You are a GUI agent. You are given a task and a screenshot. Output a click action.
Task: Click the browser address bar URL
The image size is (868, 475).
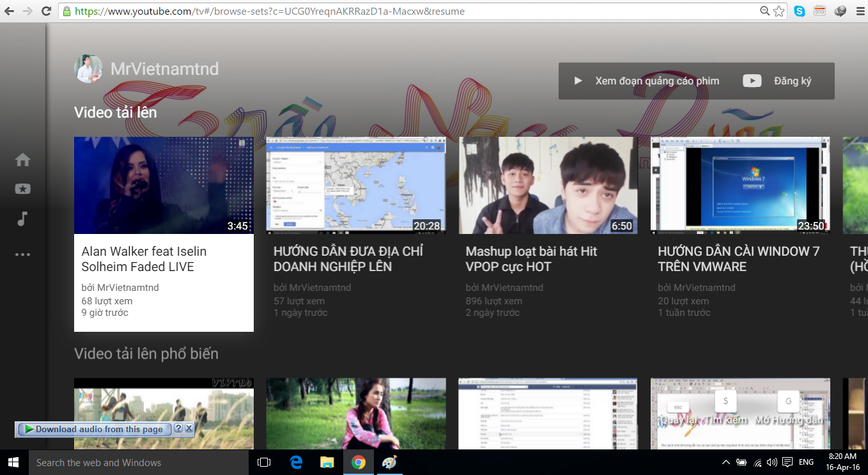click(270, 12)
